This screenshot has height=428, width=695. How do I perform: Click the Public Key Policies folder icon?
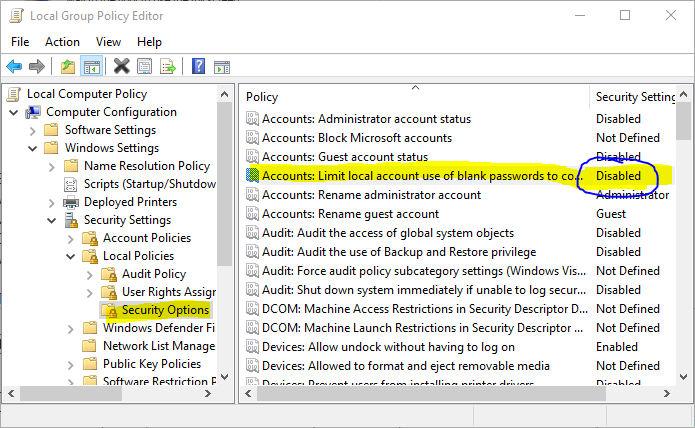pos(90,364)
